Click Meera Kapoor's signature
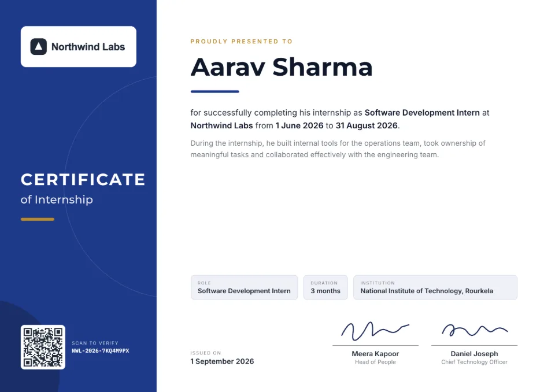 pos(375,331)
